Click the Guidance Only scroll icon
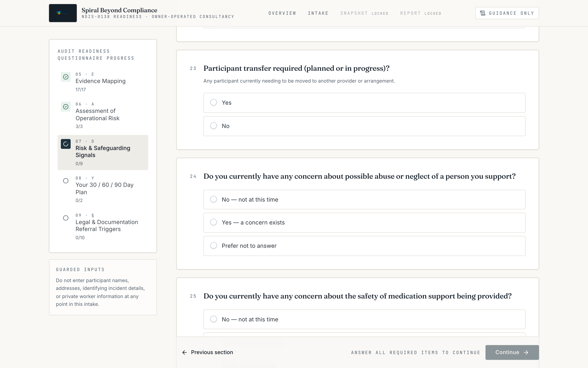The height and width of the screenshot is (368, 588). (x=483, y=13)
